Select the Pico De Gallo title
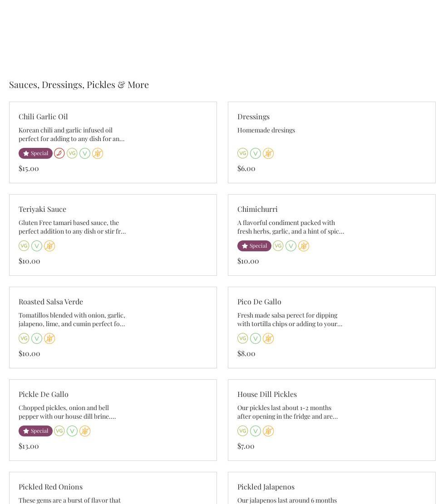This screenshot has width=438, height=504. (x=259, y=302)
